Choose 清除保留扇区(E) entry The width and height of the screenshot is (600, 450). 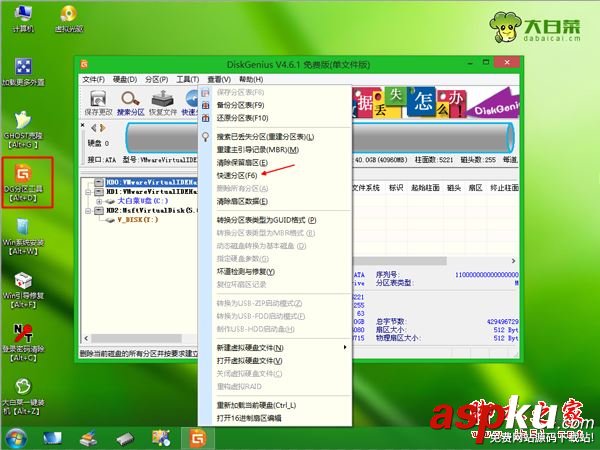(x=275, y=163)
